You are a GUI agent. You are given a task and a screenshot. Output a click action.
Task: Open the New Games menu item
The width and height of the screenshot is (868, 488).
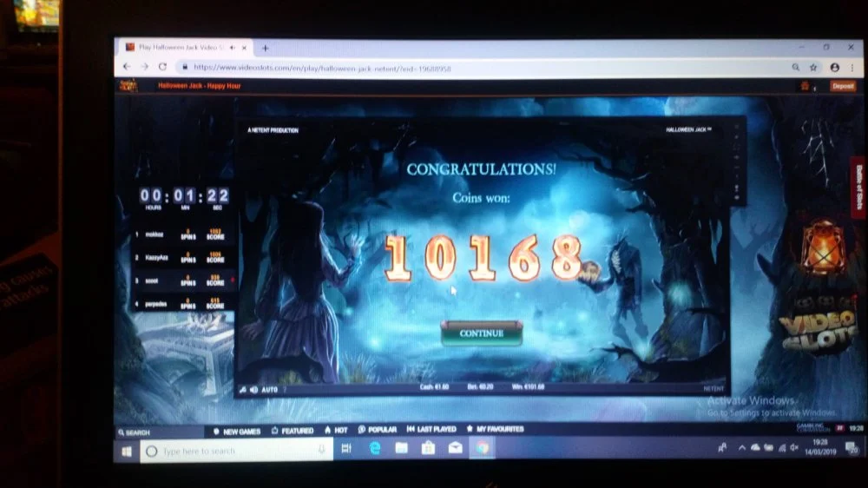pos(237,431)
